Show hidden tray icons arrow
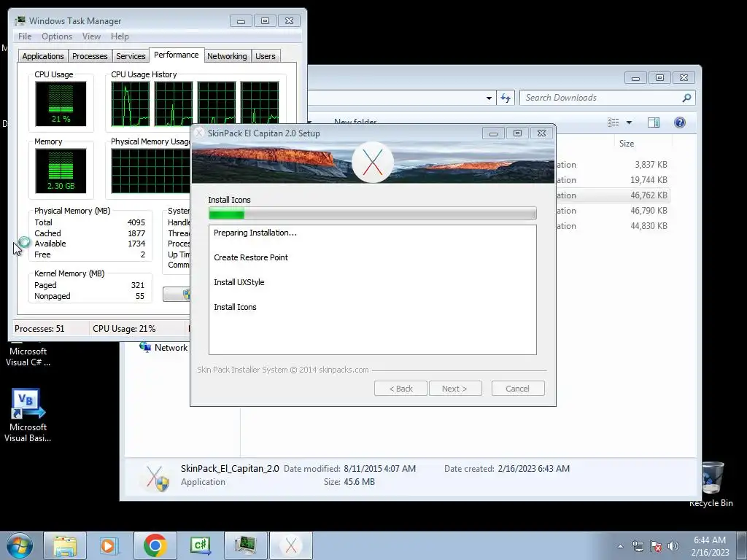This screenshot has height=560, width=747. pyautogui.click(x=620, y=546)
